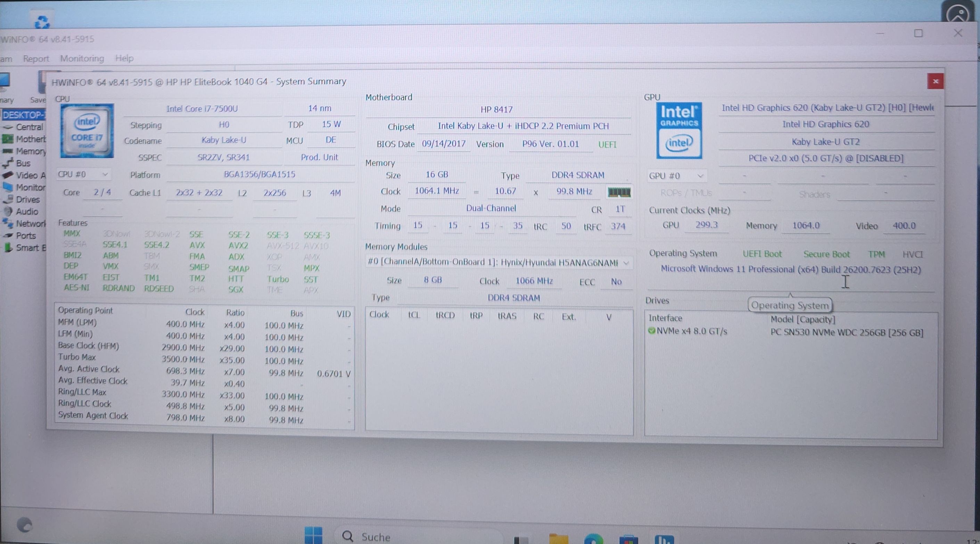This screenshot has width=980, height=544.
Task: Click the UEFI Boot indicator
Action: coord(762,254)
